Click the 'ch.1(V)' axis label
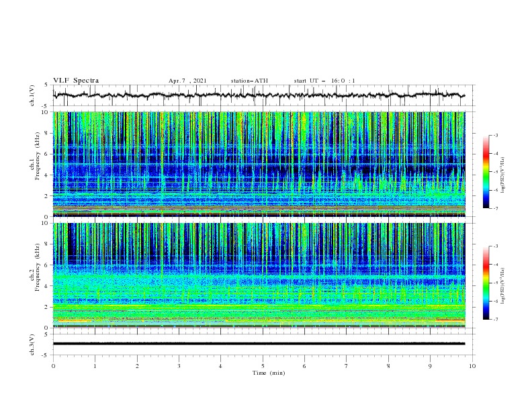The width and height of the screenshot is (532, 411). (x=32, y=95)
